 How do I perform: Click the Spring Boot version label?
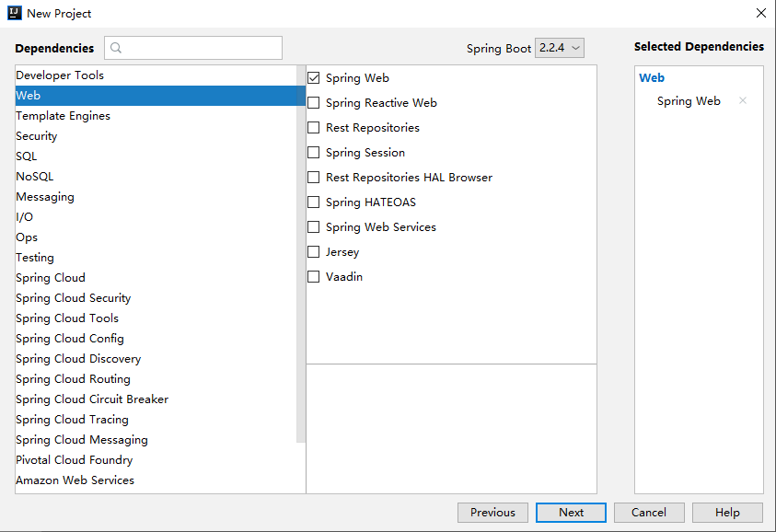click(498, 49)
